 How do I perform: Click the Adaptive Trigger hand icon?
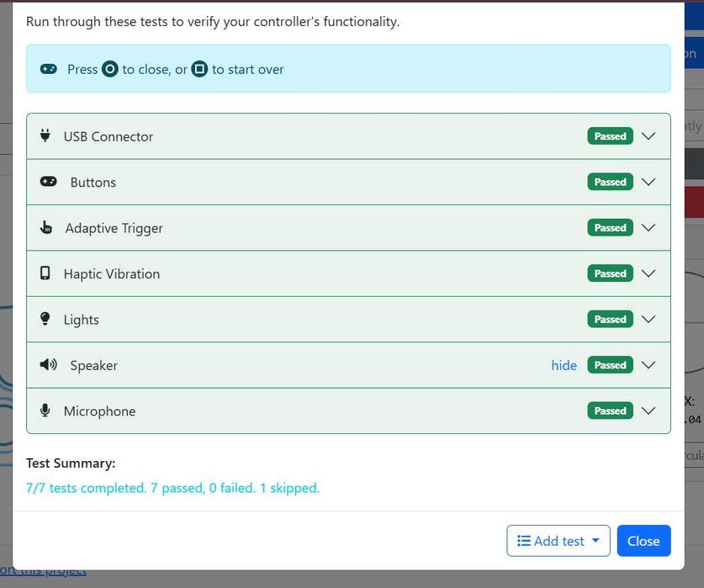45,227
